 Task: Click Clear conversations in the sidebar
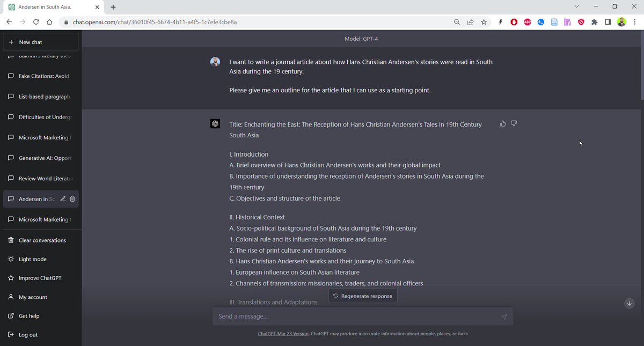click(x=41, y=240)
